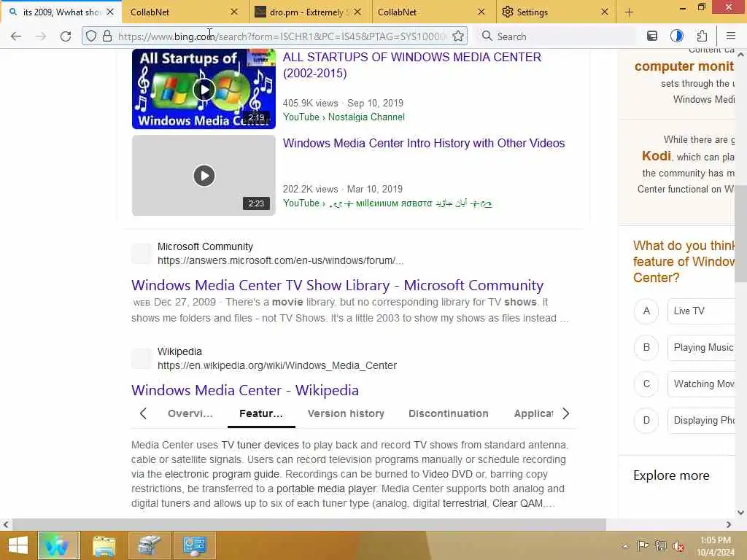Open the shield tracking protection icon

click(x=91, y=36)
